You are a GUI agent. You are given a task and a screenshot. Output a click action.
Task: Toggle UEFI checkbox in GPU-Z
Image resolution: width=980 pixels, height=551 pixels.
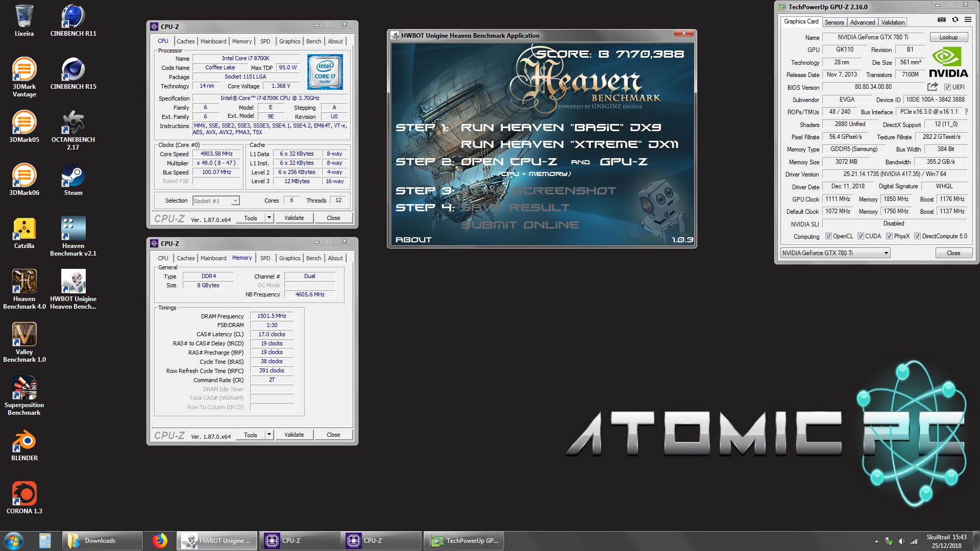(x=947, y=87)
